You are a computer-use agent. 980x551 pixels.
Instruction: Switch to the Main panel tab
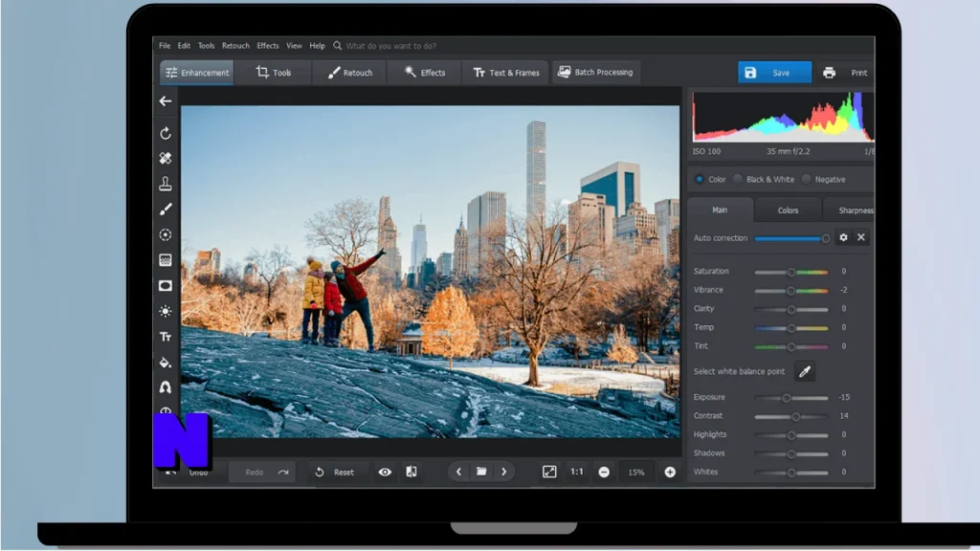click(720, 209)
